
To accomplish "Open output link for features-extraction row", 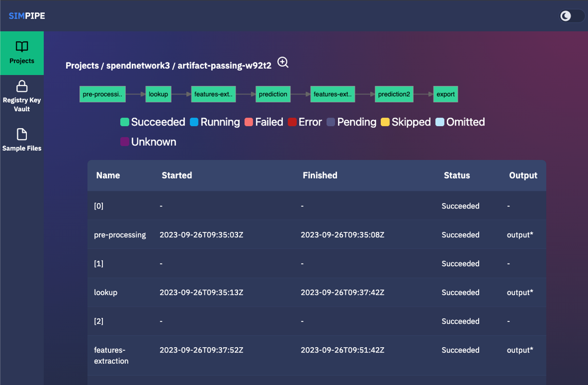I will pos(519,350).
